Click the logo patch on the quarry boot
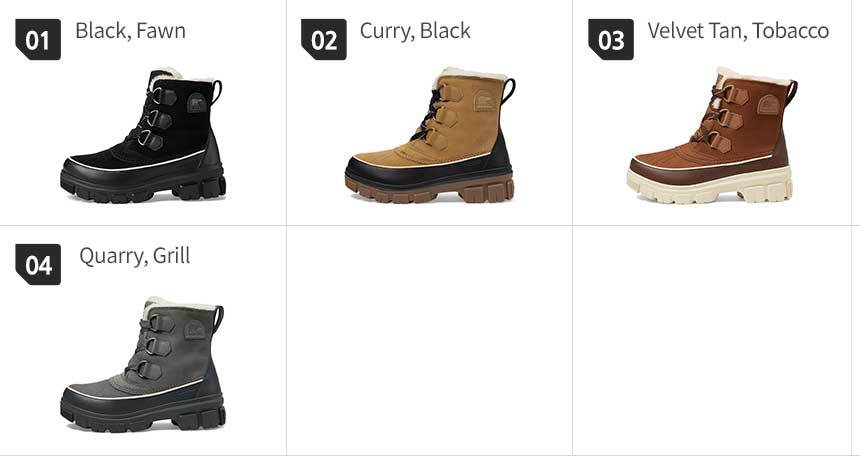The width and height of the screenshot is (860, 456). pyautogui.click(x=194, y=330)
